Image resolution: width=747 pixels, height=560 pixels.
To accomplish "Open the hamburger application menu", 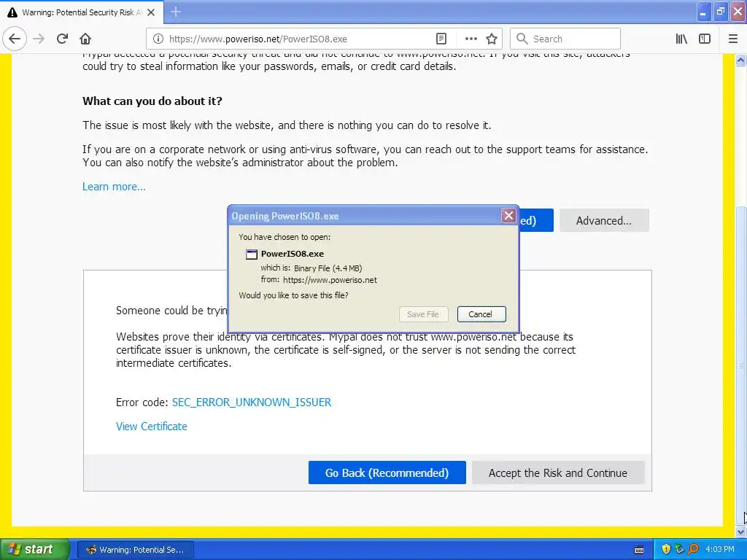I will tap(732, 39).
